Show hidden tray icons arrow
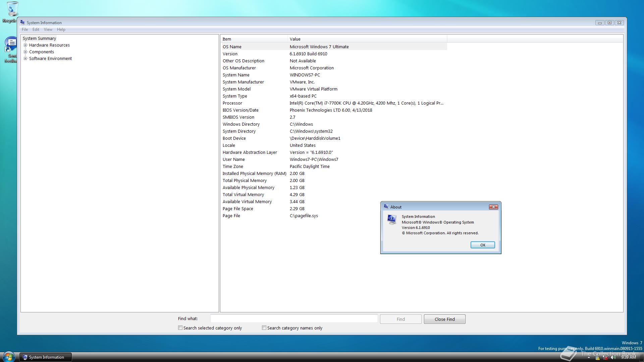644x362 pixels. [589, 358]
